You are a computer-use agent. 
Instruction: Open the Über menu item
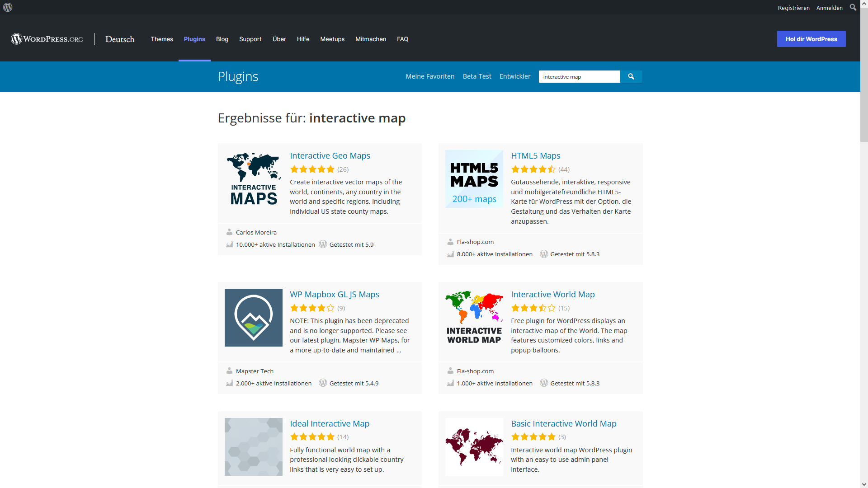(279, 39)
